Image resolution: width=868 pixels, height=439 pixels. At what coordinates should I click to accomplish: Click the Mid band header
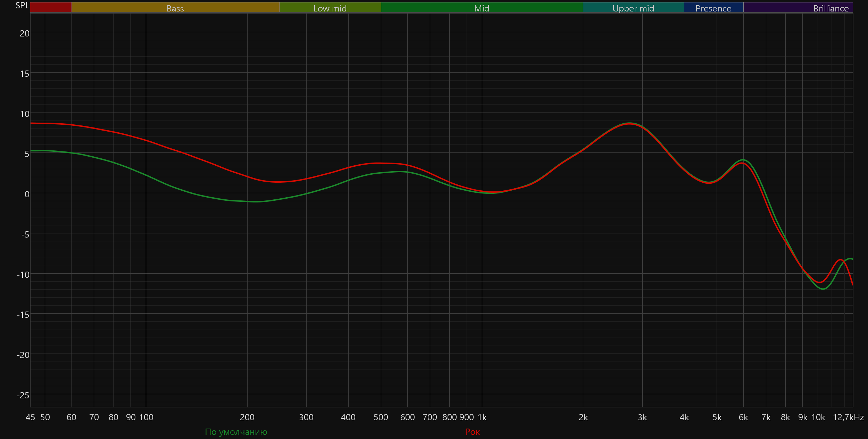(x=482, y=8)
